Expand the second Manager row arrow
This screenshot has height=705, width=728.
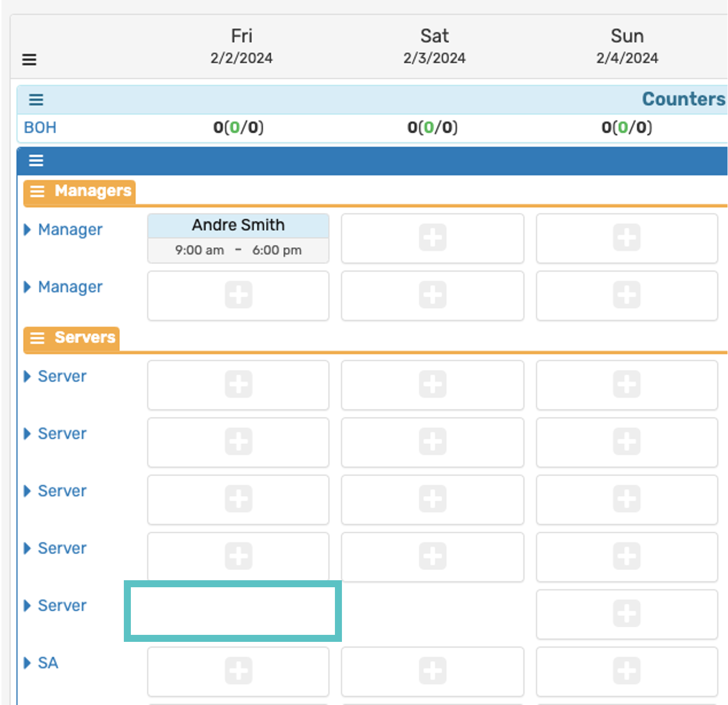pos(28,287)
